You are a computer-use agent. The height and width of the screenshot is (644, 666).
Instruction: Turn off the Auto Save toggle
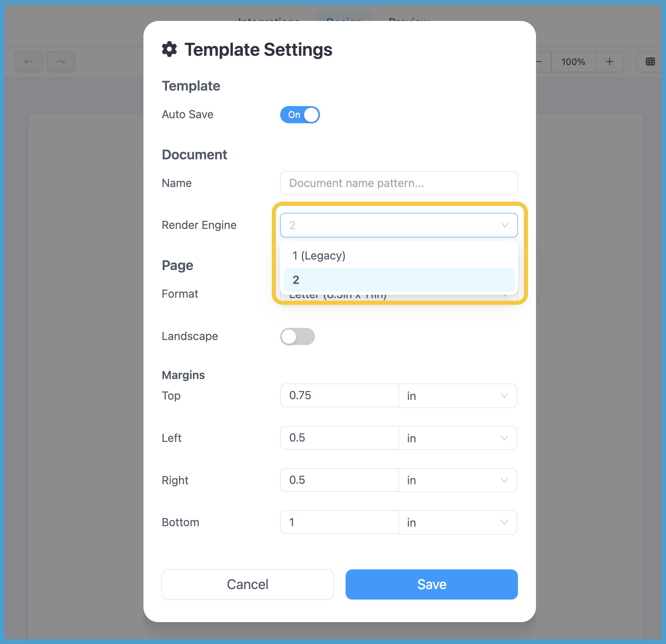coord(300,115)
